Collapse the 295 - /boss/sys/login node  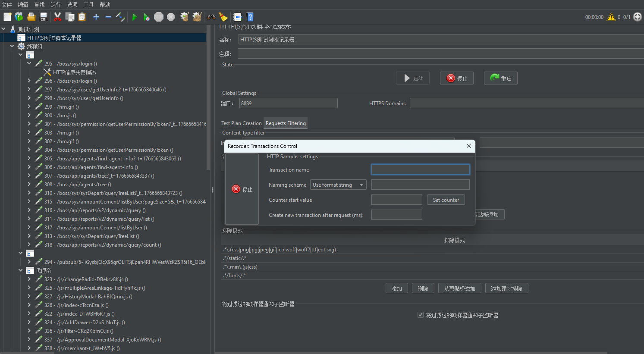(x=29, y=63)
